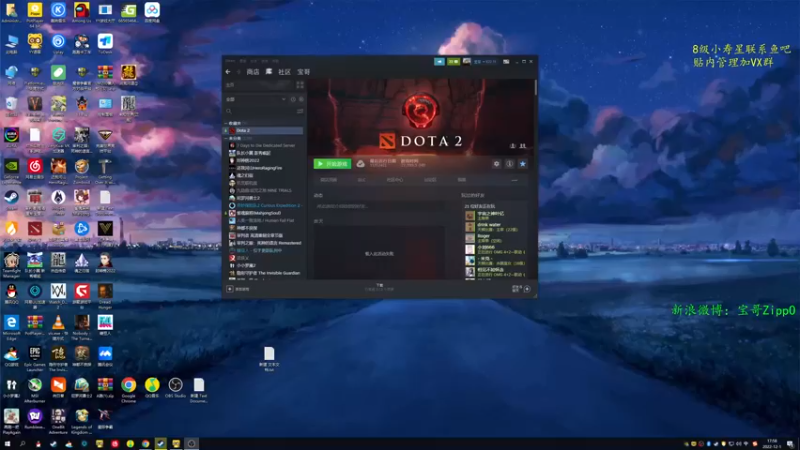Screen dimensions: 800x450
Task: Click the Steam menu in the title bar
Action: [x=231, y=61]
